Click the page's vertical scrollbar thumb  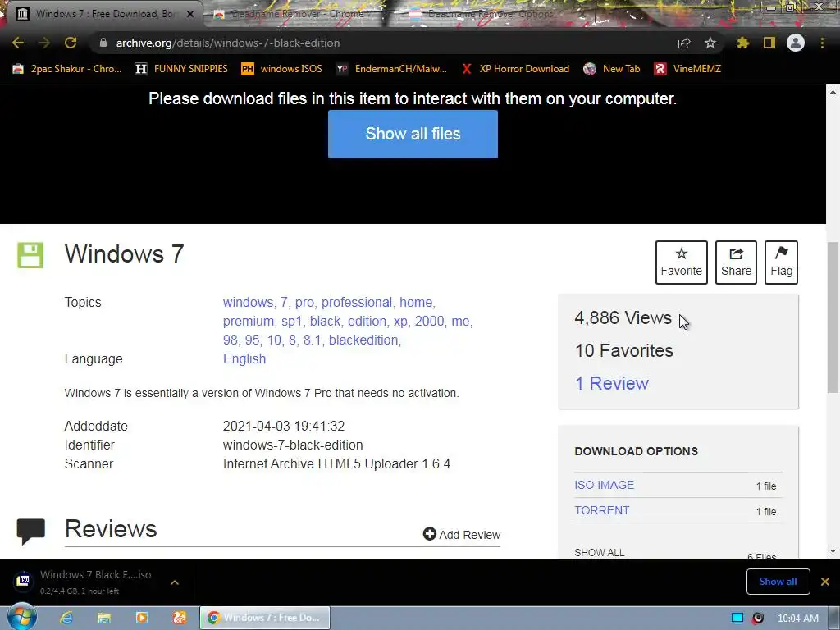click(x=833, y=316)
